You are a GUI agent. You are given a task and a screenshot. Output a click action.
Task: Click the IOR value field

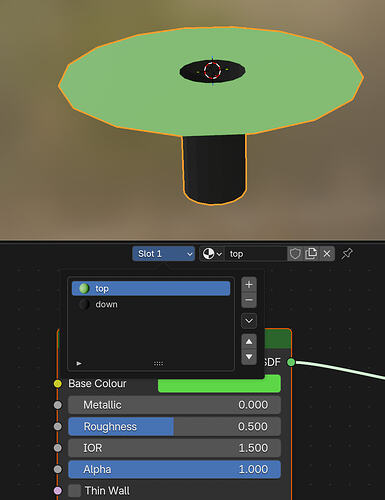click(x=174, y=448)
